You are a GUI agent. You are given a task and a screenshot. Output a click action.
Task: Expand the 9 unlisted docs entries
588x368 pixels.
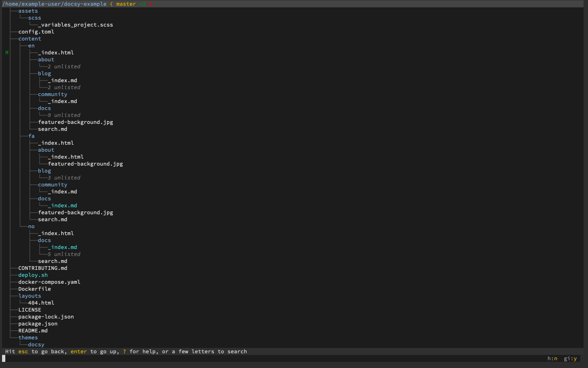click(64, 115)
